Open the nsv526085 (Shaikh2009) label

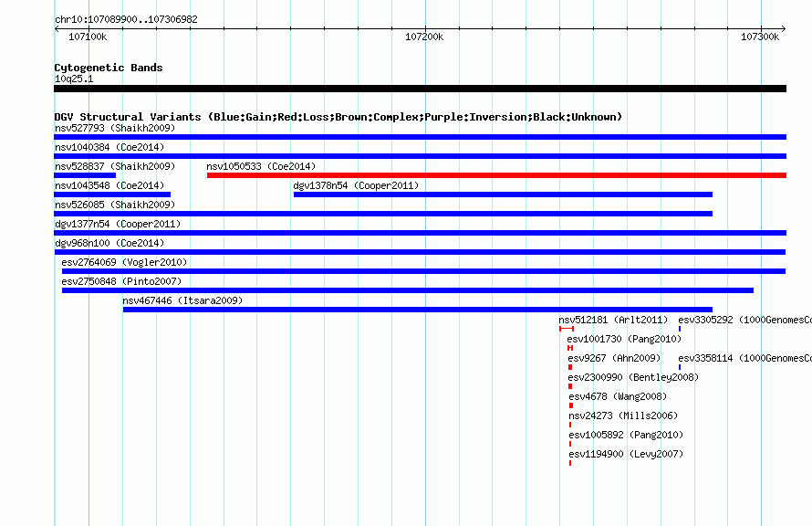click(x=115, y=205)
